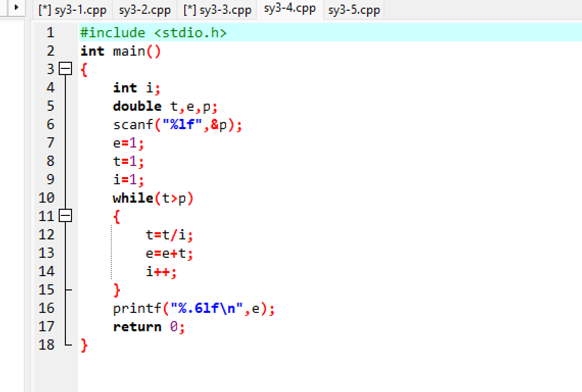Click line number 10 in the gutter
582x392 pixels.
tap(46, 198)
